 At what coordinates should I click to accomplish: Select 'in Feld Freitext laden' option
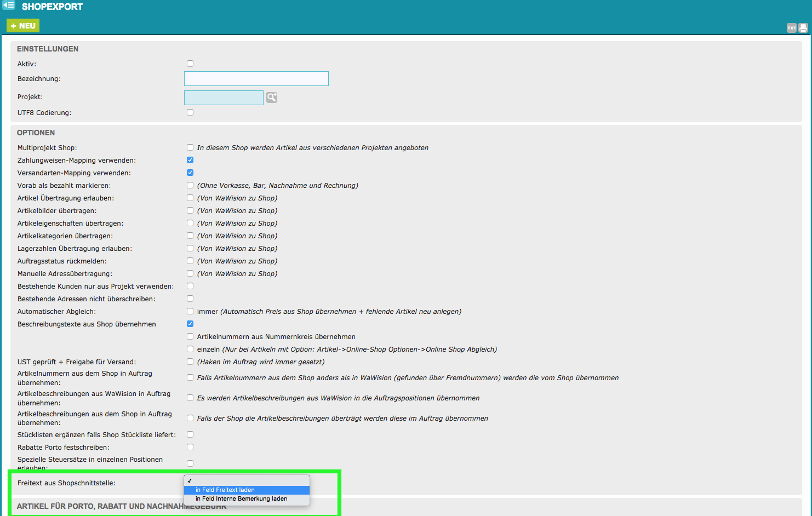click(x=247, y=490)
